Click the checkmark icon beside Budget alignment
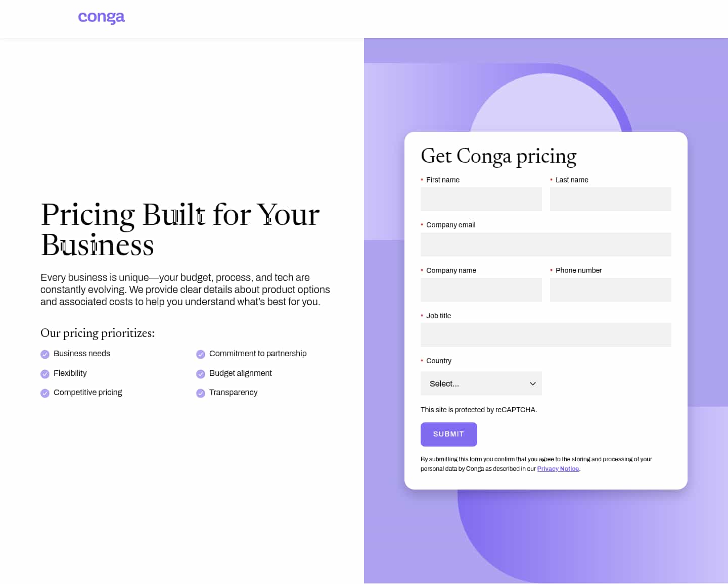 click(200, 374)
